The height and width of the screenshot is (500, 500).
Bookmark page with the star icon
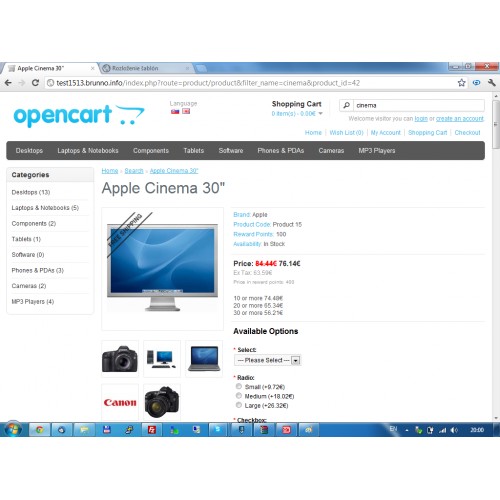pos(461,83)
